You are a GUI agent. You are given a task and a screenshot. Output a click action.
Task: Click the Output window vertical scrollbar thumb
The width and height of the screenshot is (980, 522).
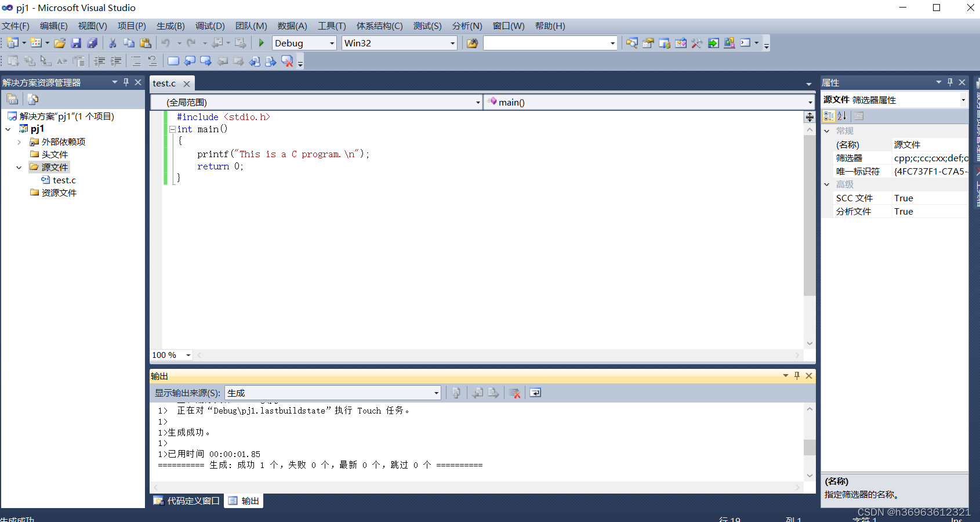coord(810,447)
